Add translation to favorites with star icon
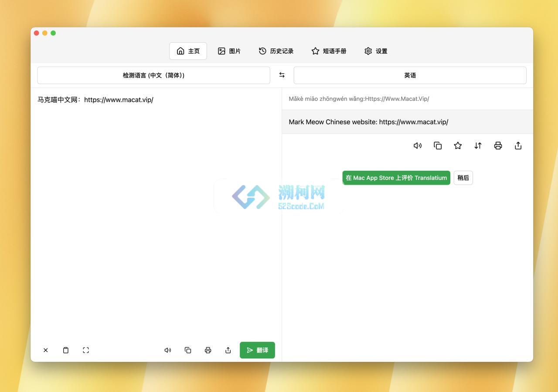Image resolution: width=558 pixels, height=392 pixels. pos(458,146)
